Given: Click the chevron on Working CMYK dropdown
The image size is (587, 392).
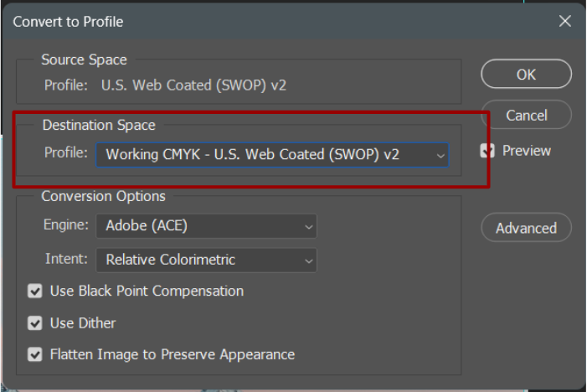Looking at the screenshot, I should pyautogui.click(x=440, y=156).
